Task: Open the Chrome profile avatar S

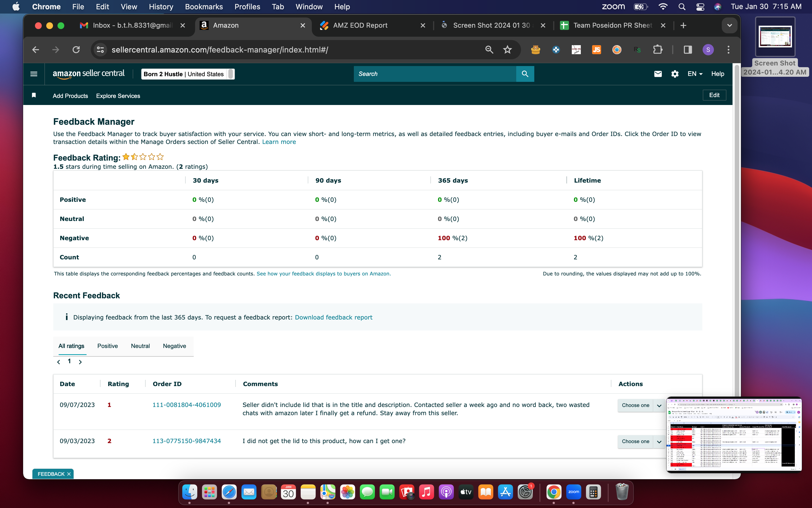Action: 708,50
